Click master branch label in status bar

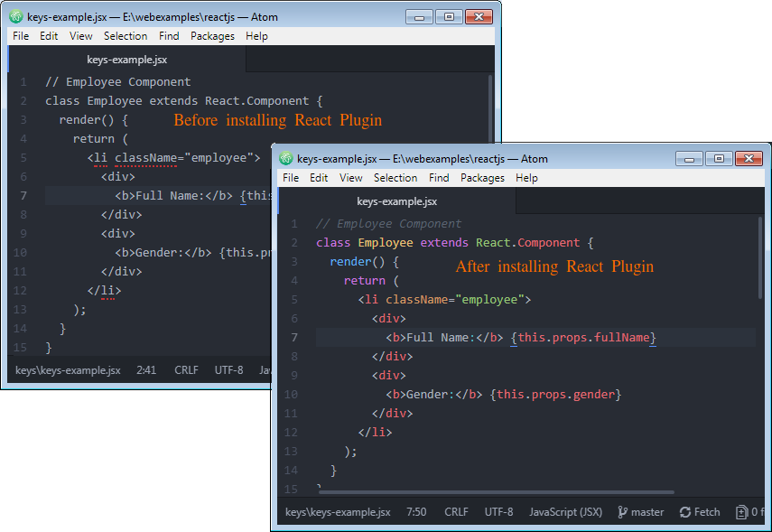(647, 512)
